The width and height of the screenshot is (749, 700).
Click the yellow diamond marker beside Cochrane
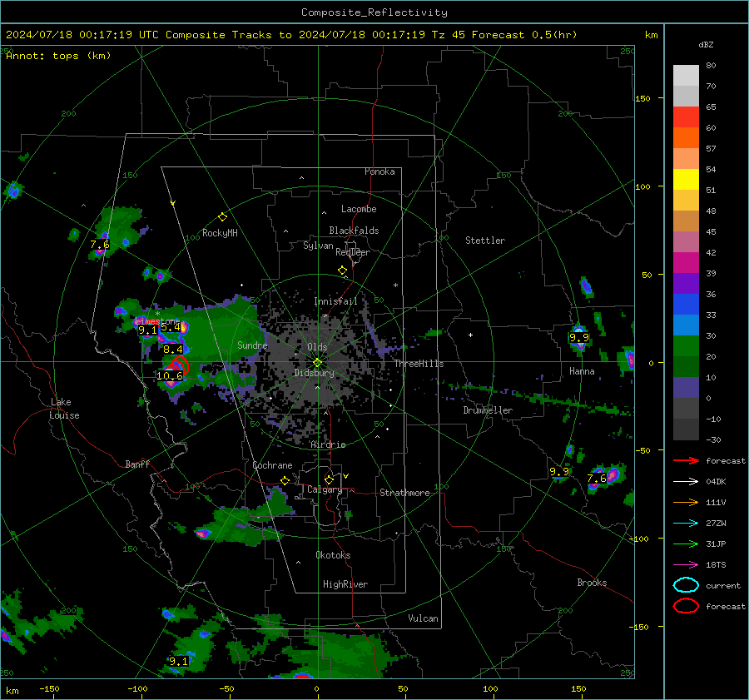(x=285, y=480)
